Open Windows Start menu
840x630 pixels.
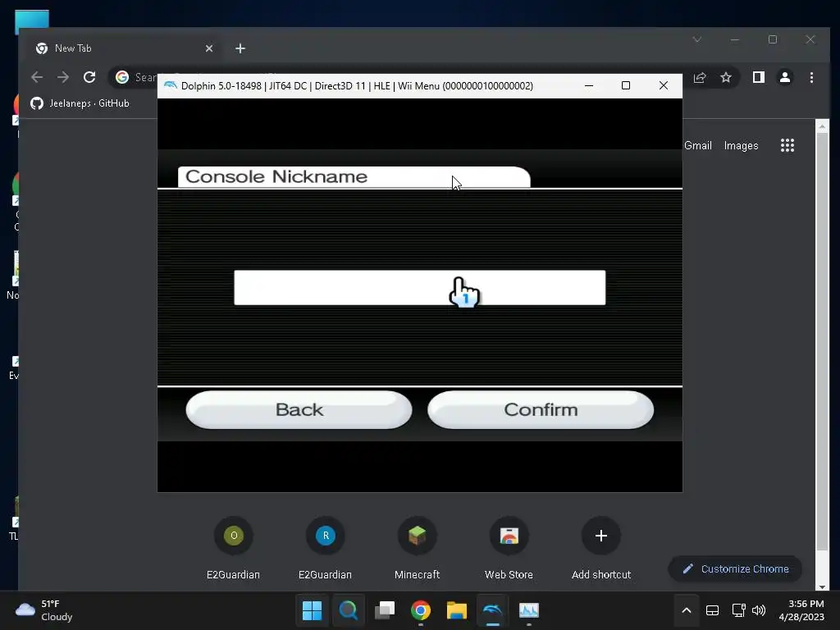pos(312,610)
